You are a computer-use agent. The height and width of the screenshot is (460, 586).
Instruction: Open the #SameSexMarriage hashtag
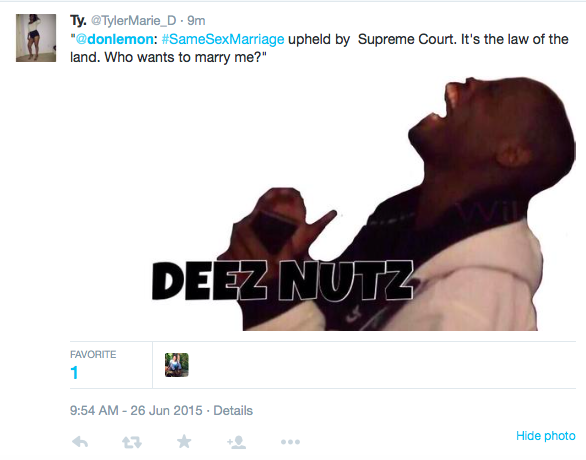point(223,39)
